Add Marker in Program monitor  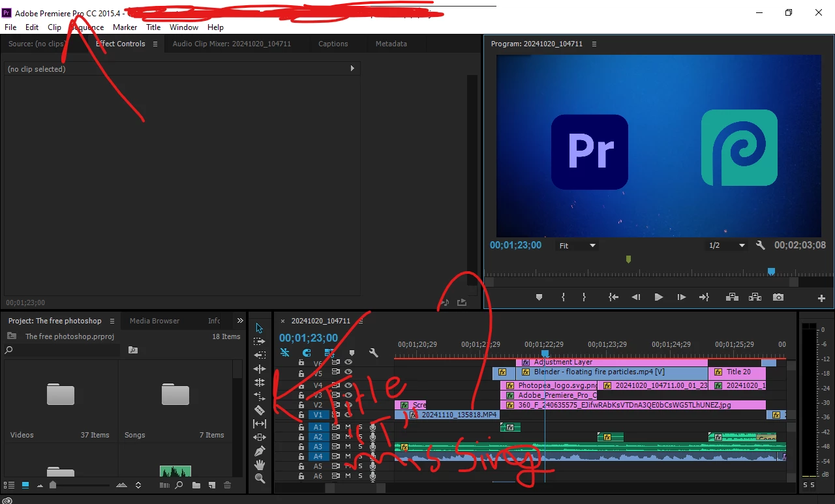pos(539,297)
